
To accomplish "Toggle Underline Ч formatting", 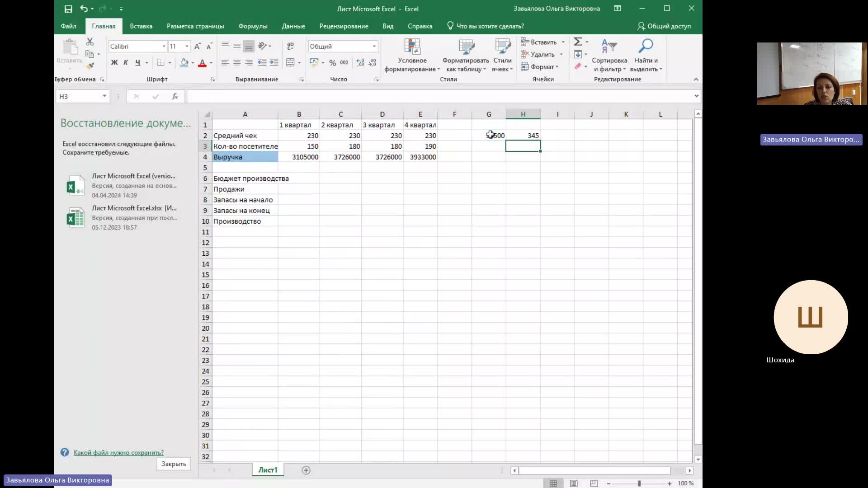I will (x=137, y=63).
